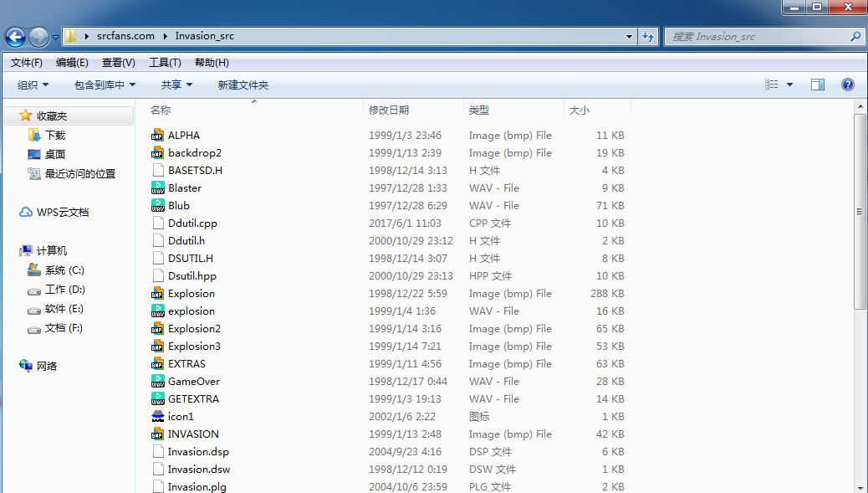The width and height of the screenshot is (868, 493).
Task: Select the GETEXTRA WAV file icon
Action: 158,398
